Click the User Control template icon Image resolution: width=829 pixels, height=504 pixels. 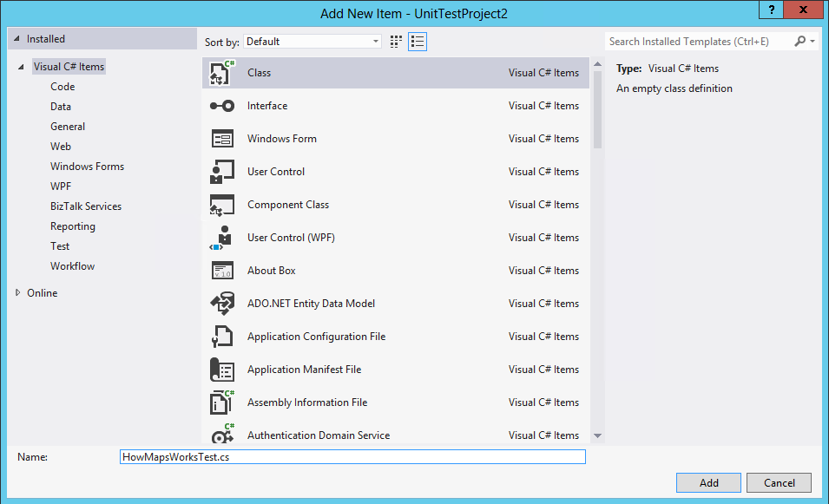click(x=222, y=172)
